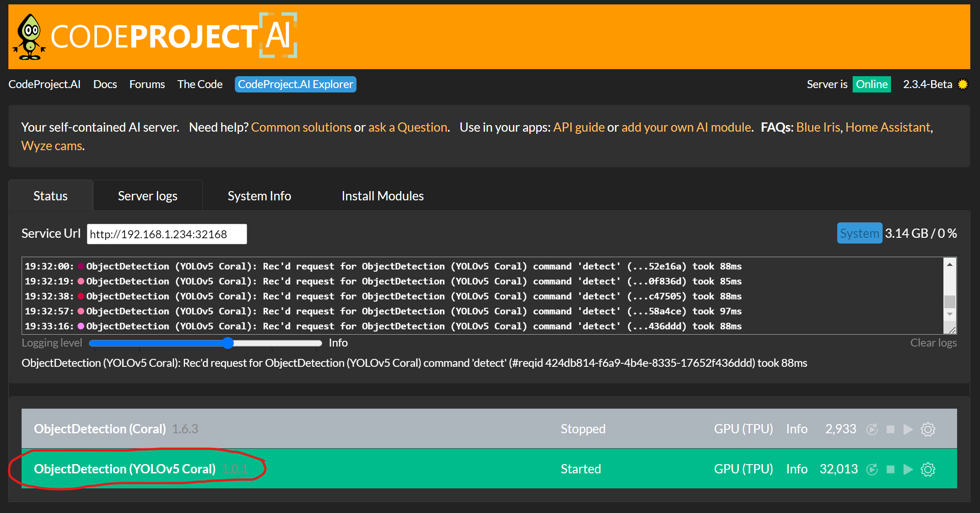
Task: Select the ObjectDetection (Coral) module name
Action: (100, 429)
